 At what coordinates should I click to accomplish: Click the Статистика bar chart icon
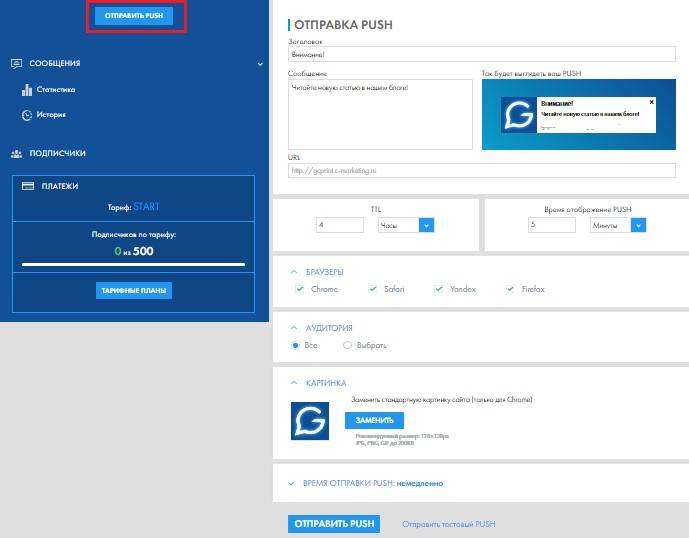[27, 90]
